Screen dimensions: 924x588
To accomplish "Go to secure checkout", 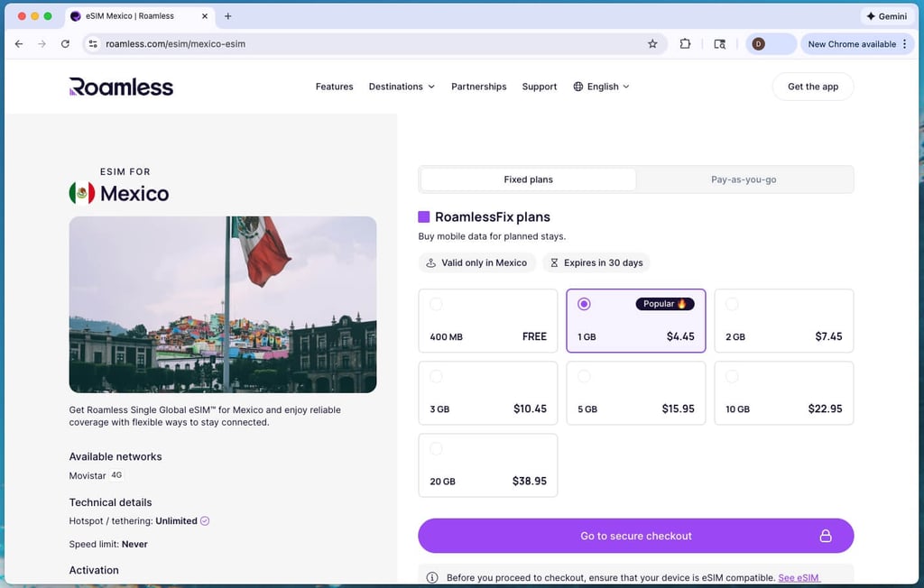I will [636, 536].
